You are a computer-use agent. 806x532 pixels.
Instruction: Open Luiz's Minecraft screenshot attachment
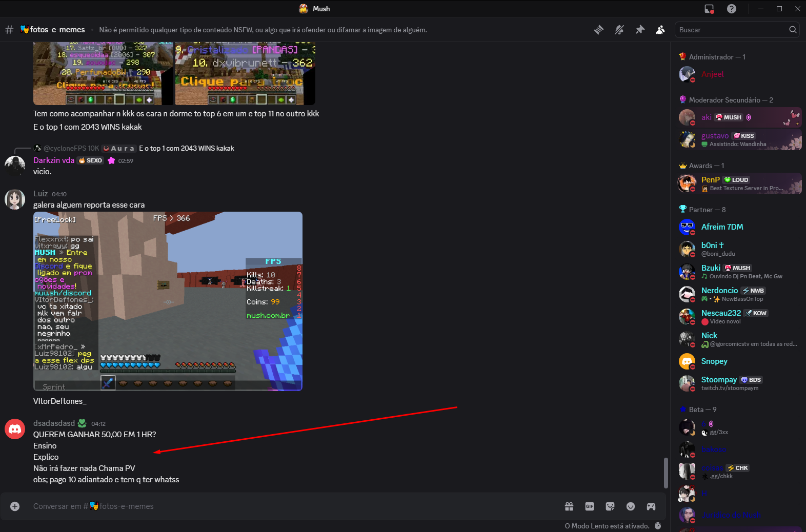168,301
